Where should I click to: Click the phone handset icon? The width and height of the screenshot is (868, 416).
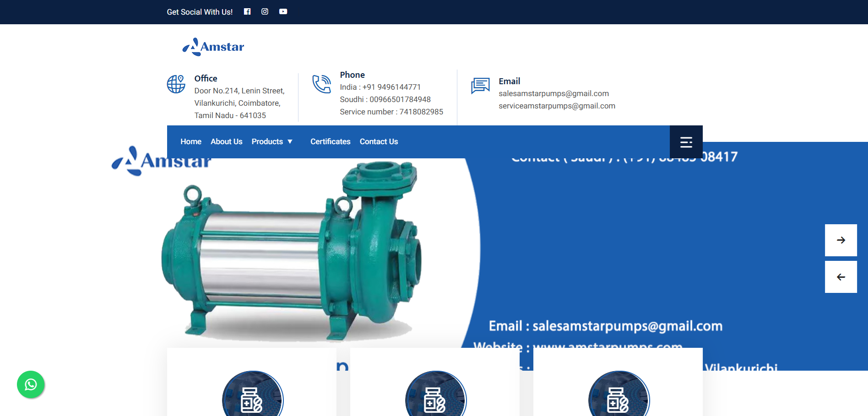(x=322, y=84)
